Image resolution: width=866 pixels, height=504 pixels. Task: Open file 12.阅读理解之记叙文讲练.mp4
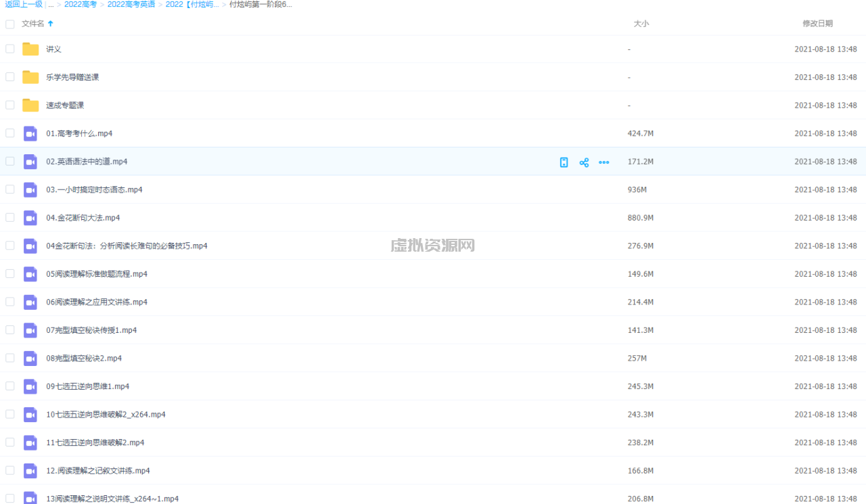pyautogui.click(x=98, y=471)
